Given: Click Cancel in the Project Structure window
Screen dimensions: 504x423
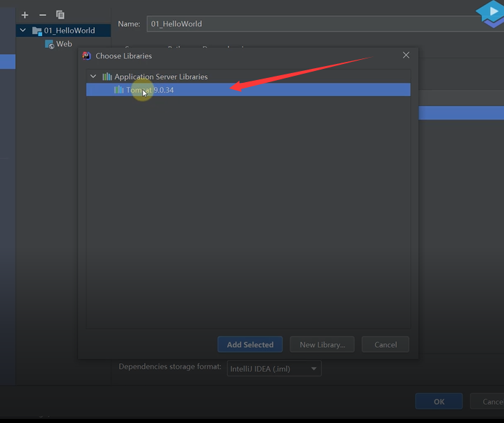Looking at the screenshot, I should point(487,401).
